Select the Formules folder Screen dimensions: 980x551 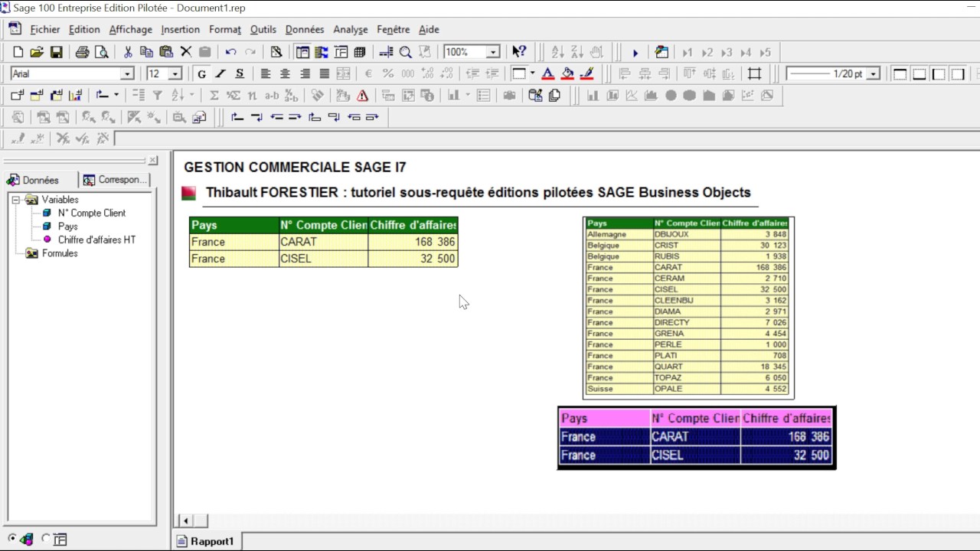(x=60, y=253)
